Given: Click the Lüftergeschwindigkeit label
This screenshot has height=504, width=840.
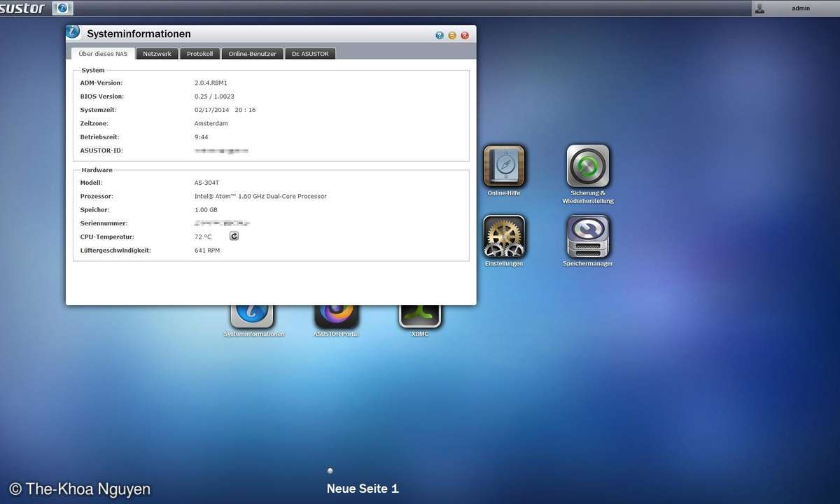Looking at the screenshot, I should pos(115,250).
